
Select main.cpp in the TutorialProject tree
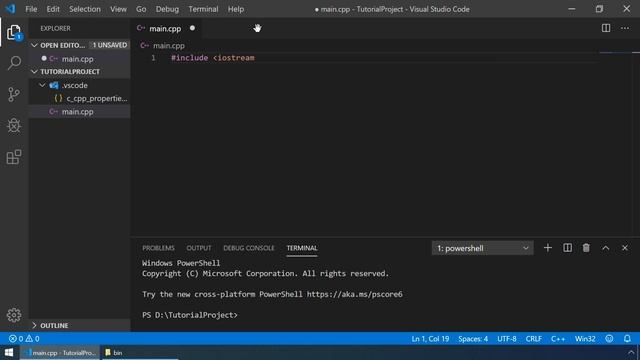(x=79, y=111)
